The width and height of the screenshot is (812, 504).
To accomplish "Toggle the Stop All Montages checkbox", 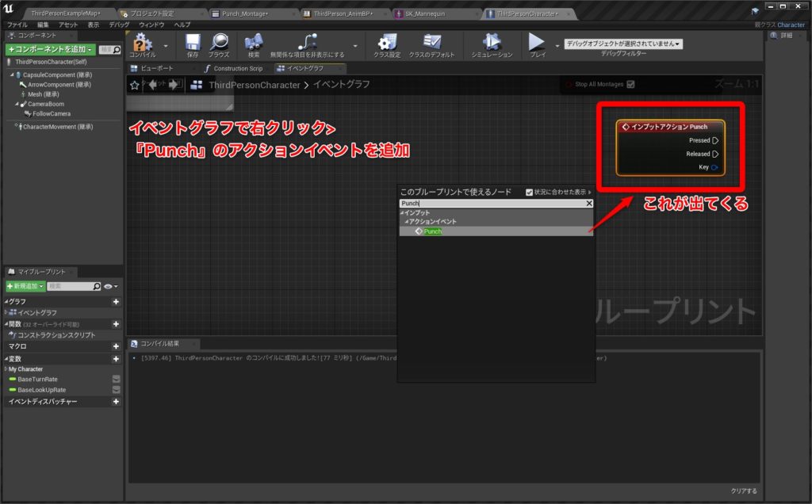I will 630,84.
